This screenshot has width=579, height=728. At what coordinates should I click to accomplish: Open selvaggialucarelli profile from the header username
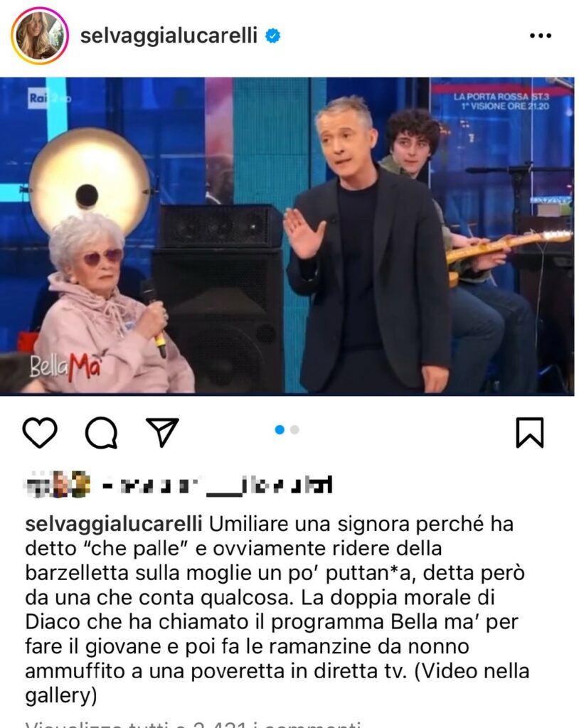[169, 36]
